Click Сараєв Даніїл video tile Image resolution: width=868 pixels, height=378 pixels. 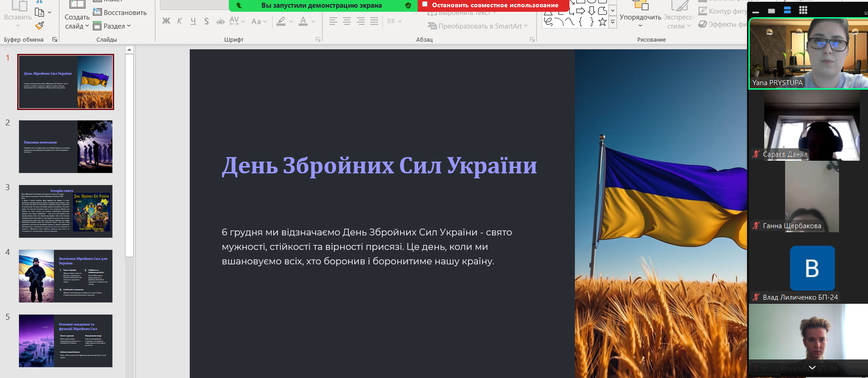(x=808, y=125)
